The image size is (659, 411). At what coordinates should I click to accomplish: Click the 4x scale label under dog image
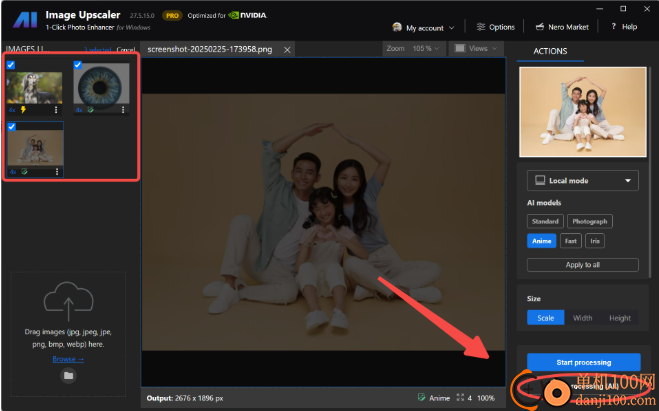12,110
